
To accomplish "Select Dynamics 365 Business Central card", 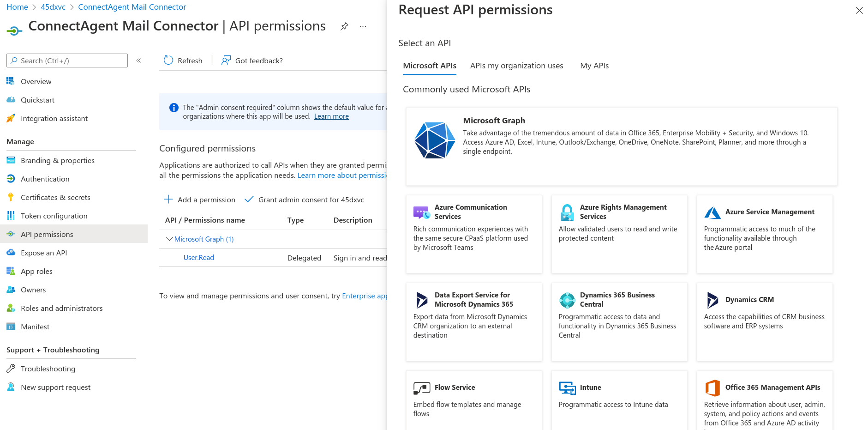I will (619, 322).
